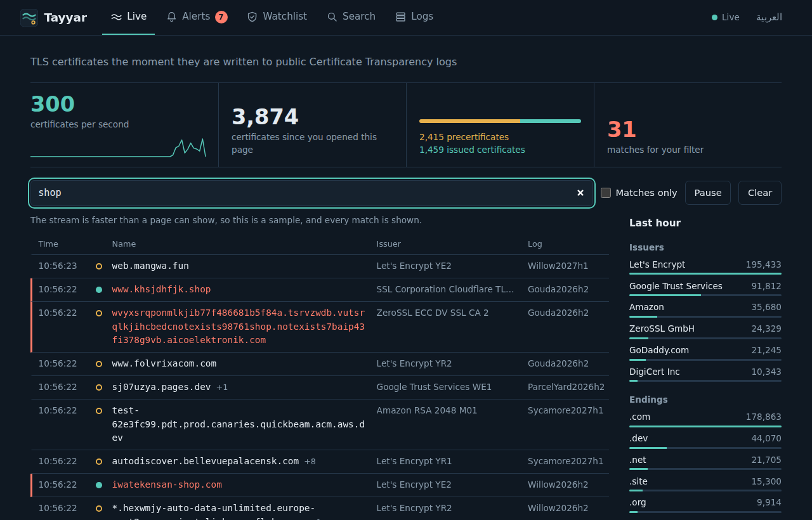
Task: Open the Logs tab
Action: pos(414,17)
